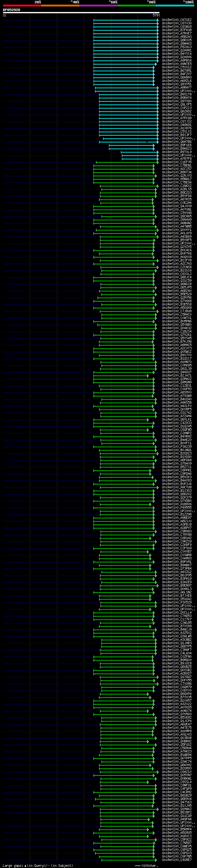Click the short cyan bar for UniRef100_B9T0L9
197x868 pixels.
pyautogui.click(x=140, y=152)
